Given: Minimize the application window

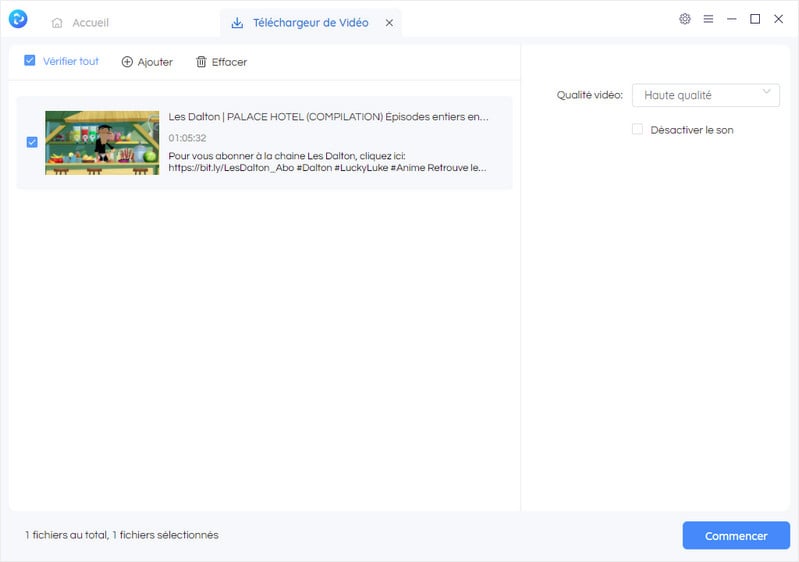Looking at the screenshot, I should click(x=732, y=19).
